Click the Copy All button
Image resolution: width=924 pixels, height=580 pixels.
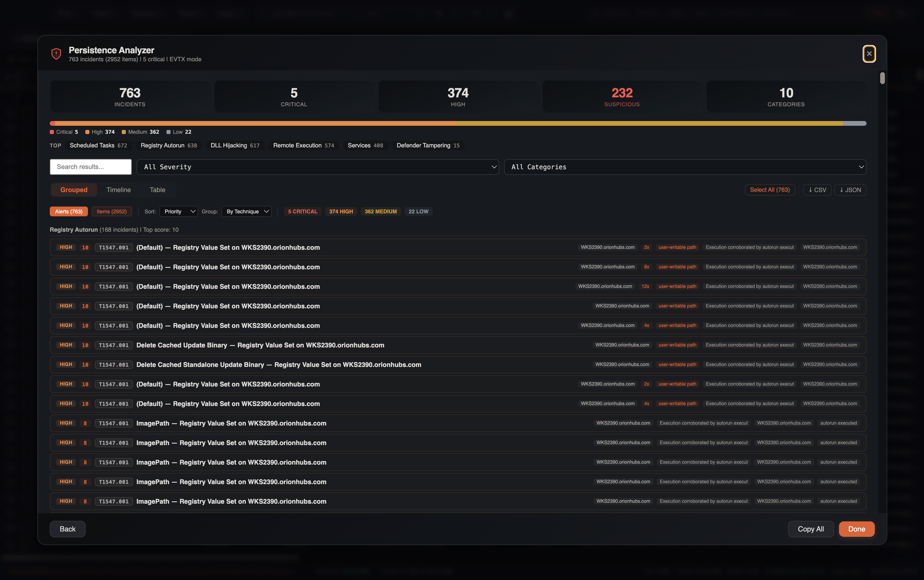click(x=810, y=529)
